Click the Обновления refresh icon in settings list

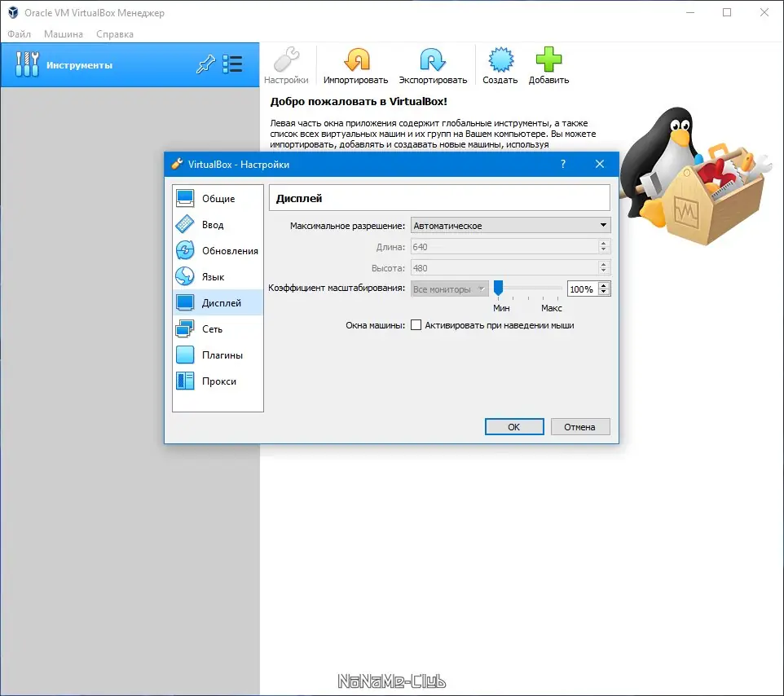pyautogui.click(x=185, y=250)
